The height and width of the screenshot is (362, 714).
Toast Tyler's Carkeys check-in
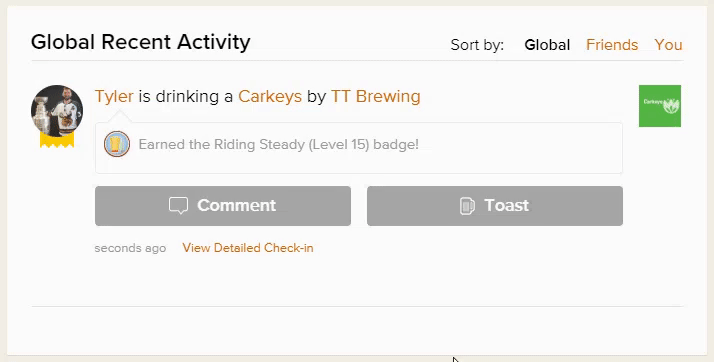pyautogui.click(x=495, y=206)
